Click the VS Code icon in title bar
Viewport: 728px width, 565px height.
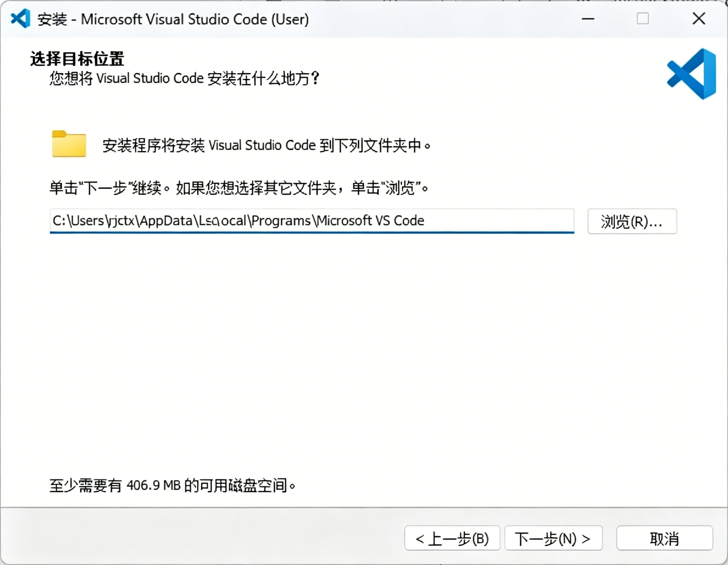(x=21, y=19)
